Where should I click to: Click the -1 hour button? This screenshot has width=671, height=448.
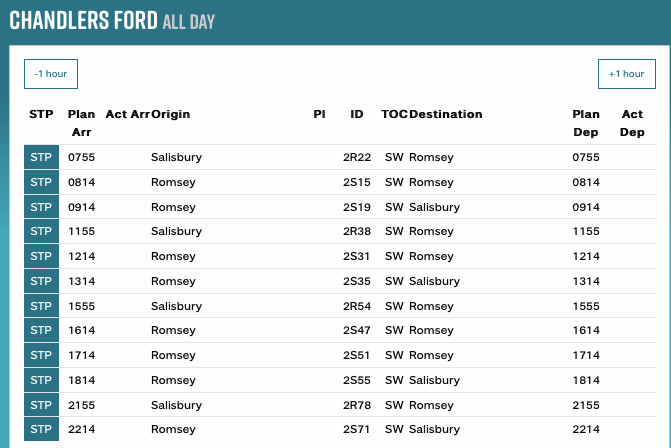click(x=51, y=74)
